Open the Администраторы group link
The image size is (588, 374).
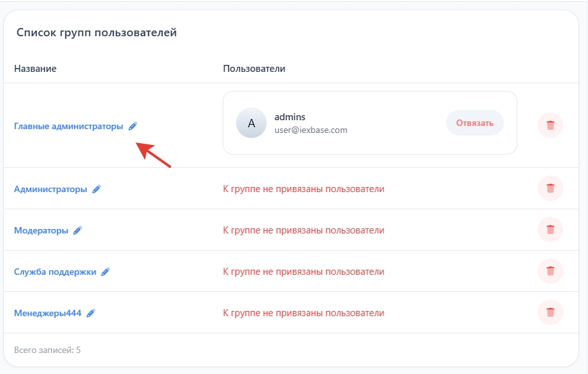[50, 189]
